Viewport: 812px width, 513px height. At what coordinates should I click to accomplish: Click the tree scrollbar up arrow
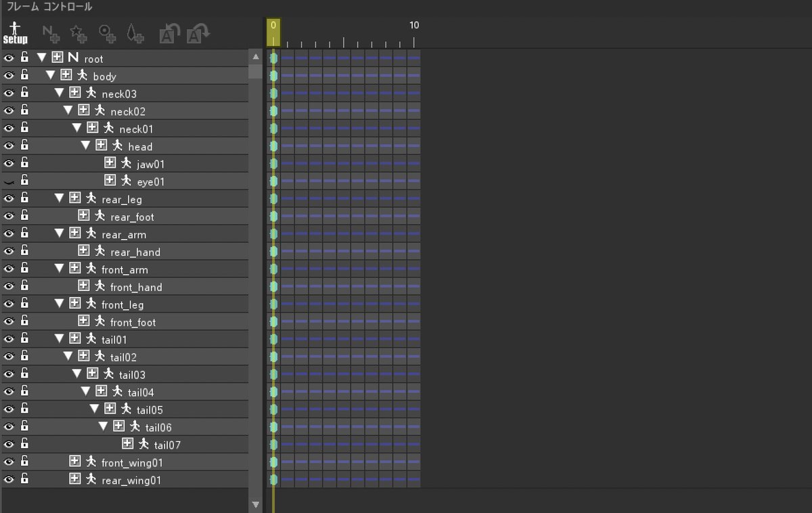pos(255,57)
